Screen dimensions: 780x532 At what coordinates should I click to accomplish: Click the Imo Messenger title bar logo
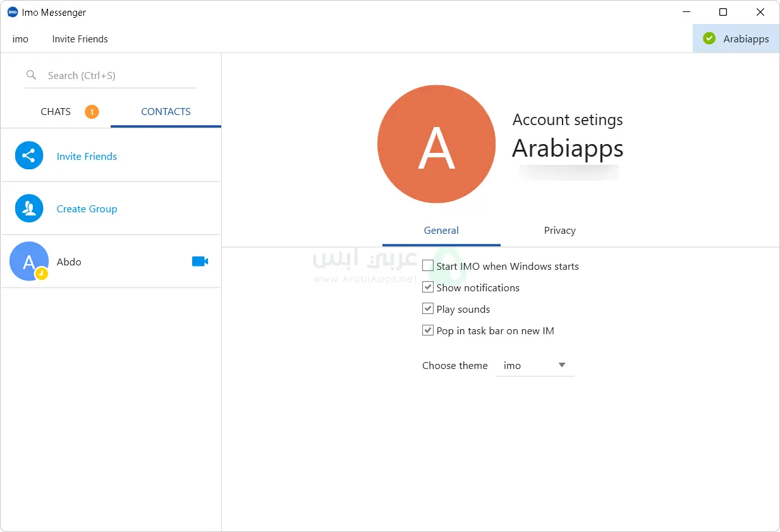pos(13,13)
